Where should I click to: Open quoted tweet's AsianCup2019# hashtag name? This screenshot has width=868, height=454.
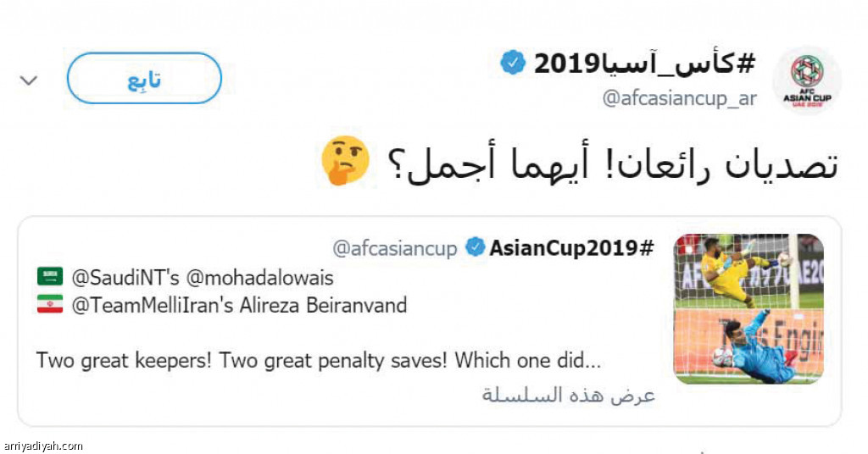[x=571, y=249]
